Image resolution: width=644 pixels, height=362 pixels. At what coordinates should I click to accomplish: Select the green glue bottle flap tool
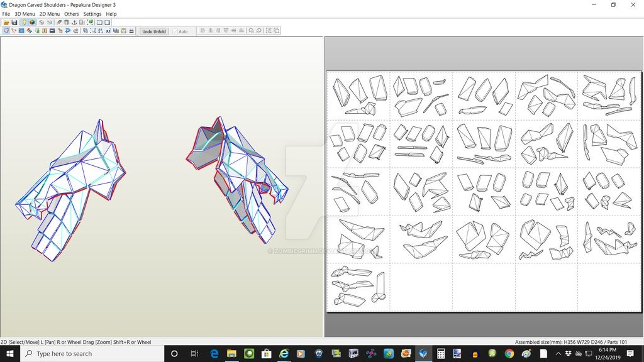pyautogui.click(x=37, y=31)
